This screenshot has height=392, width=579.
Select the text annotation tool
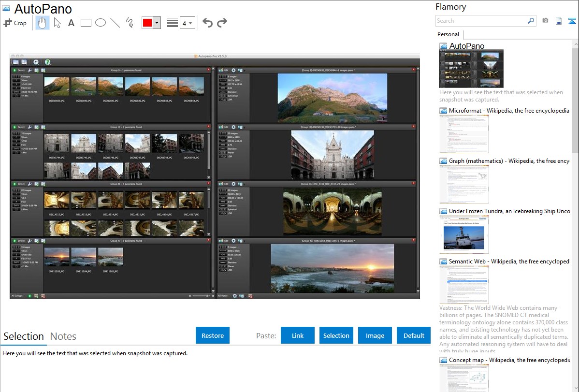[x=71, y=23]
